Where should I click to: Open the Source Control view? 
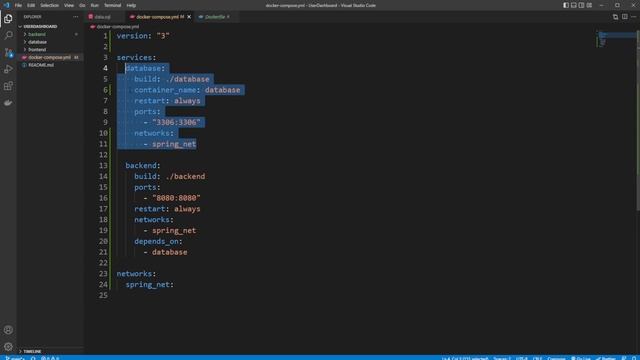pyautogui.click(x=8, y=52)
